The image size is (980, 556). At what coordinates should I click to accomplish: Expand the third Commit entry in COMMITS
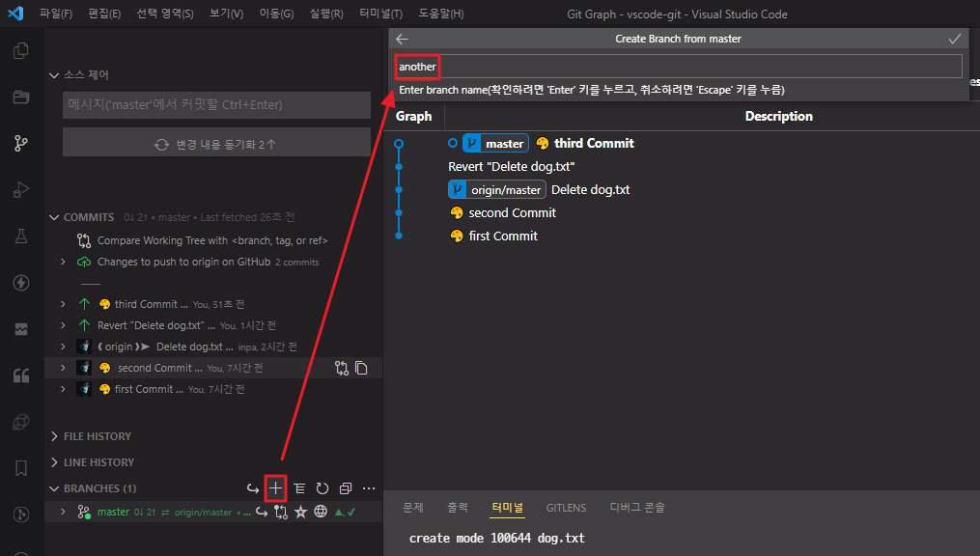click(63, 304)
